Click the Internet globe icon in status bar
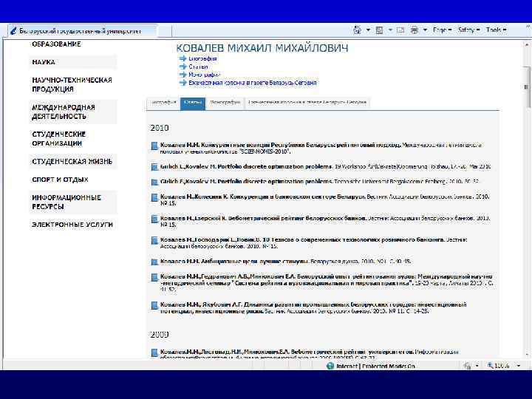The image size is (532, 399). [330, 366]
